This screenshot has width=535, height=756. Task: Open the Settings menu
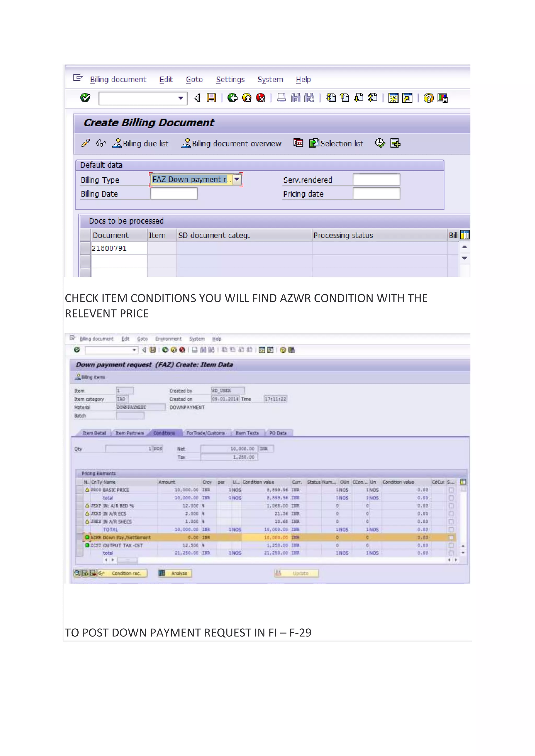pos(230,79)
